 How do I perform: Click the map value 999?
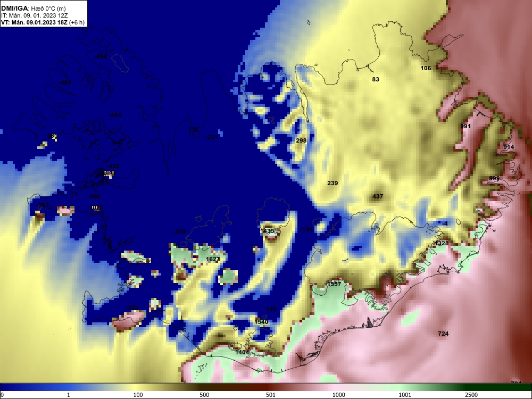494,178
